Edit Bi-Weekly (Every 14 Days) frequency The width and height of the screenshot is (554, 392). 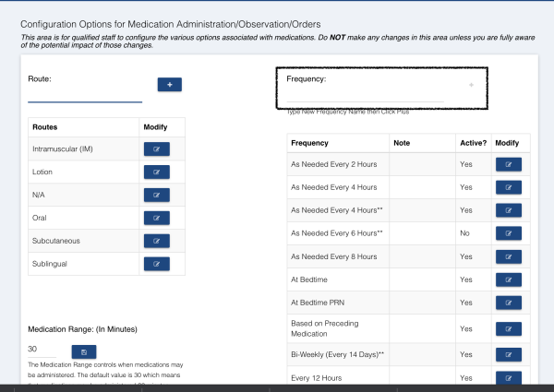point(508,353)
